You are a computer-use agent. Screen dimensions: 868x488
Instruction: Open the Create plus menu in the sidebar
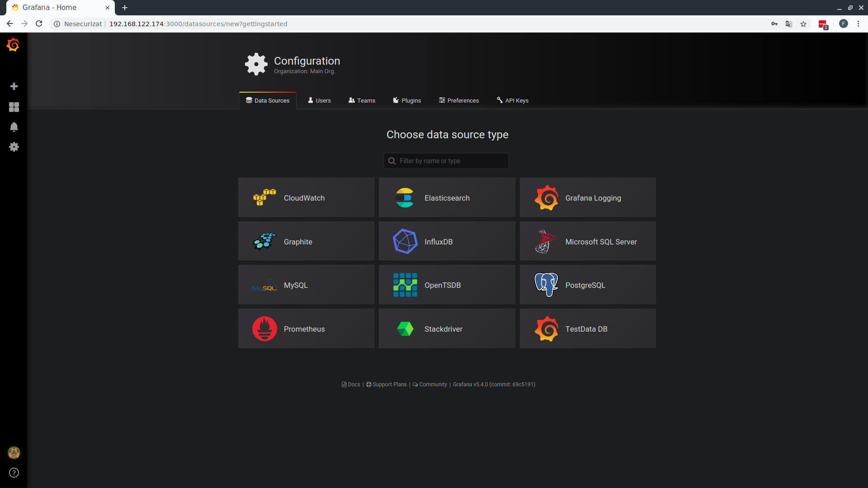tap(14, 86)
